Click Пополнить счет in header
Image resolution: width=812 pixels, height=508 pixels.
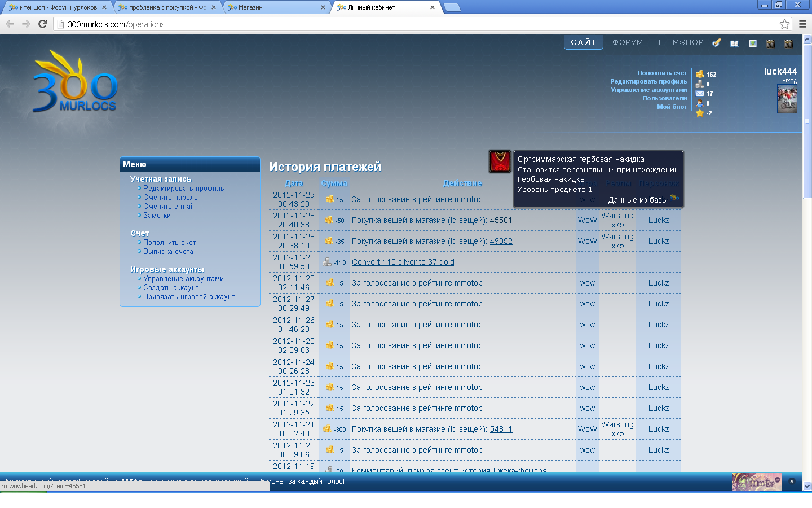662,73
